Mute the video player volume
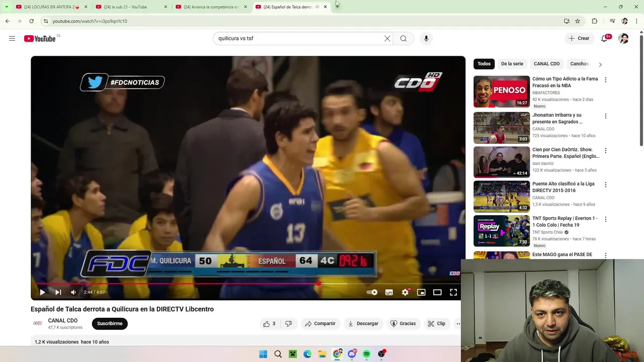This screenshot has height=362, width=644. click(x=73, y=292)
